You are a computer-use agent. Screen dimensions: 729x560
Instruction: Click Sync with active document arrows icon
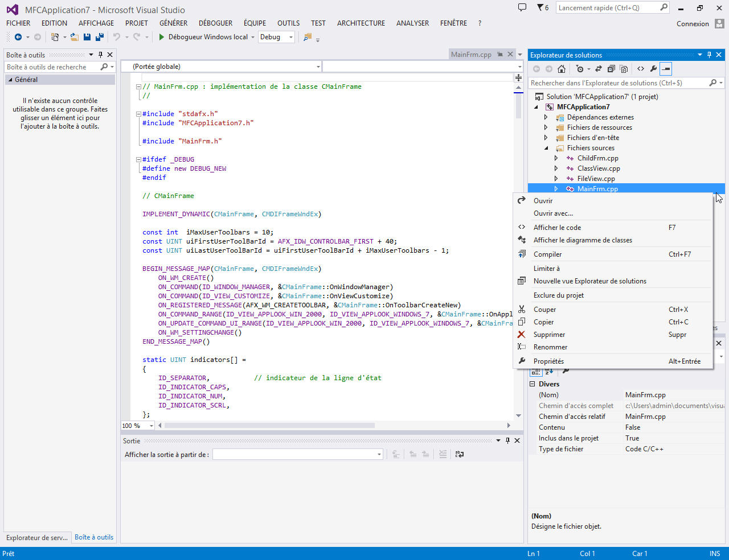point(599,69)
